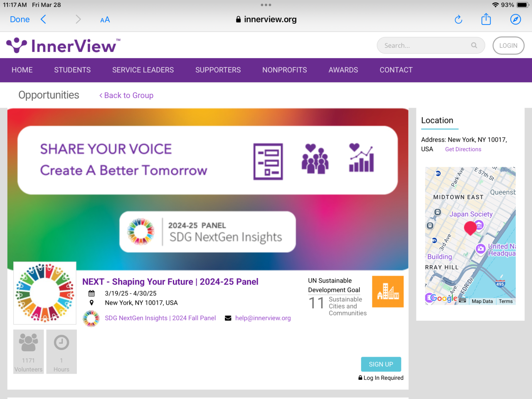
Task: Click the map Terms link
Action: point(506,301)
